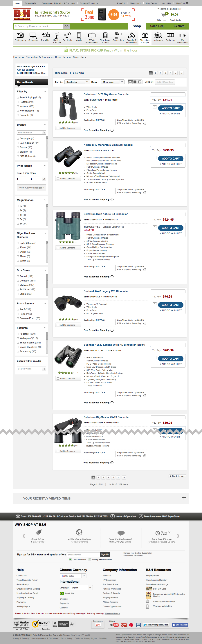Image resolution: width=202 pixels, height=644 pixels.
Task: Open the 24 per page dropdown
Action: tap(112, 82)
